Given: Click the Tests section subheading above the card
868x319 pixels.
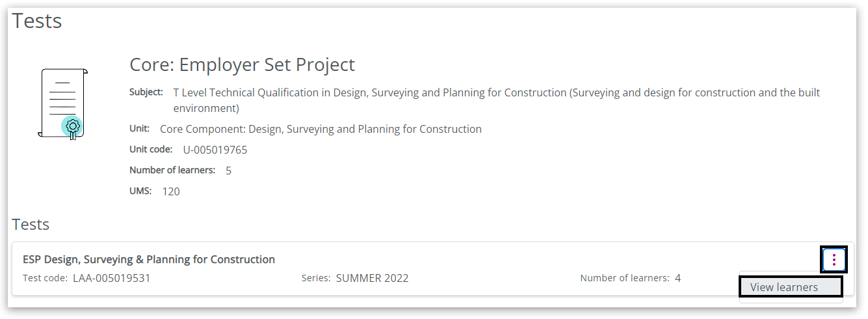Looking at the screenshot, I should pyautogui.click(x=31, y=225).
